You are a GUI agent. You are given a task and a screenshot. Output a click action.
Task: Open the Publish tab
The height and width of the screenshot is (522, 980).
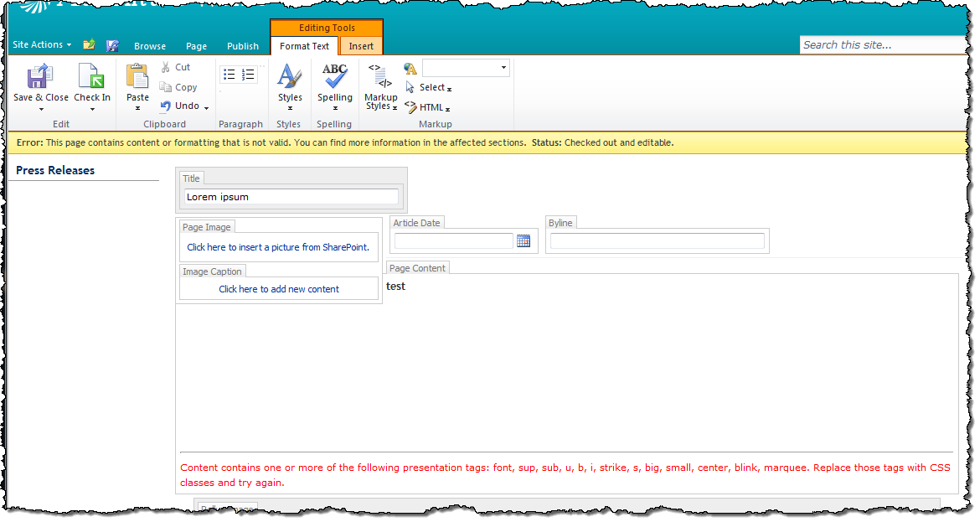coord(243,46)
